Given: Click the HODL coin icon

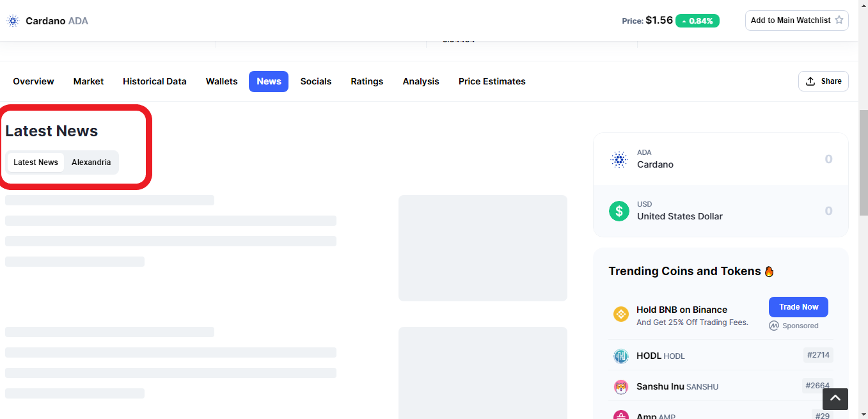Looking at the screenshot, I should click(x=621, y=356).
